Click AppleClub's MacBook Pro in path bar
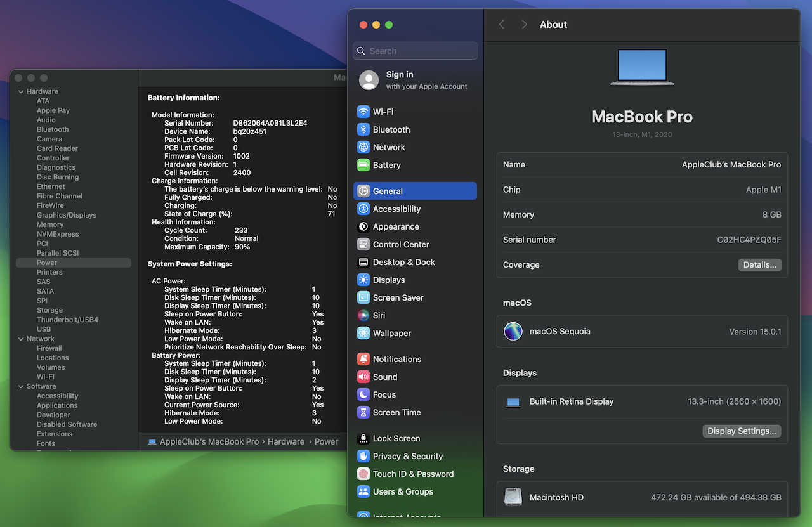This screenshot has height=527, width=812. 209,441
